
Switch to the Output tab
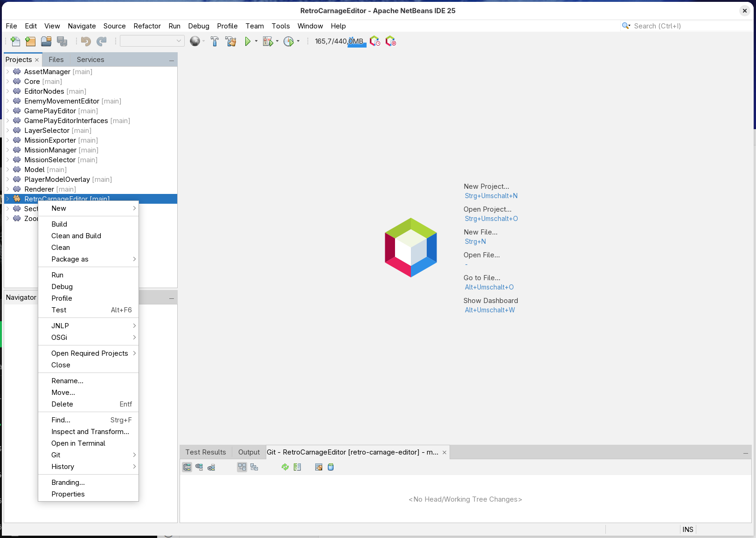coord(249,452)
